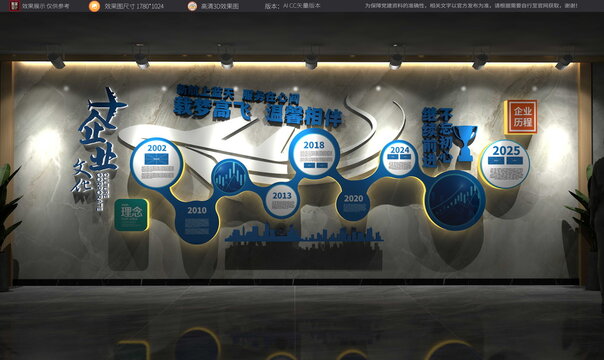Click the large 企业 calligraphy title
The image size is (604, 360).
(x=99, y=141)
